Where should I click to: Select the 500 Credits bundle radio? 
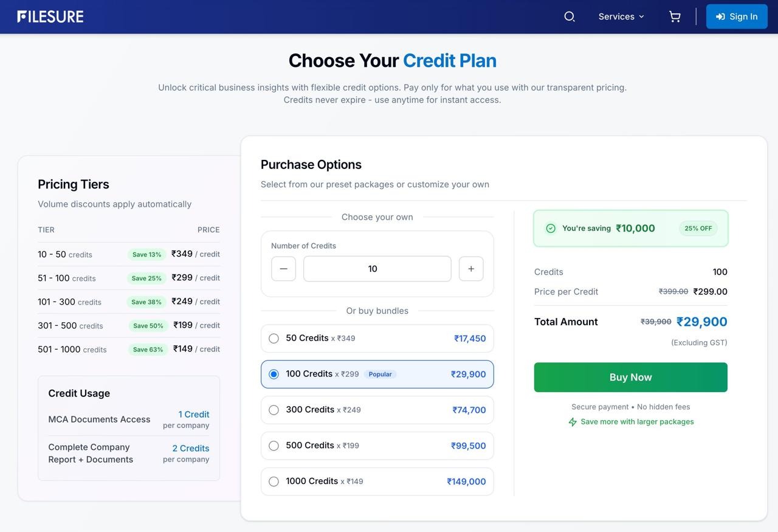pyautogui.click(x=274, y=446)
